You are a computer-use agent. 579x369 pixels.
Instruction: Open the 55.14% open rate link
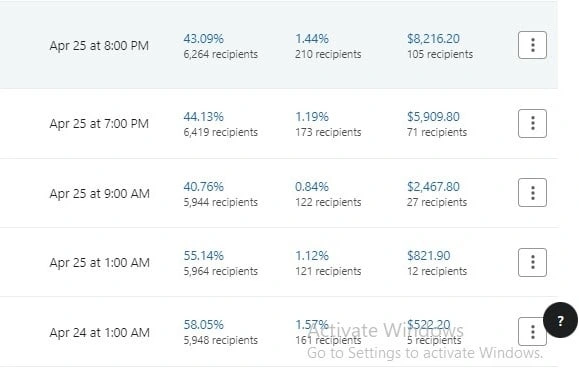(x=203, y=256)
